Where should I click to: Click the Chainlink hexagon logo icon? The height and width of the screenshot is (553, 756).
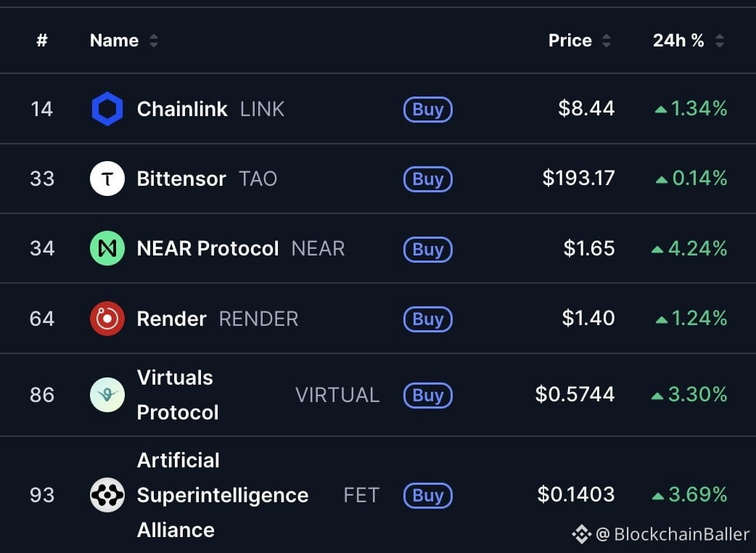107,108
